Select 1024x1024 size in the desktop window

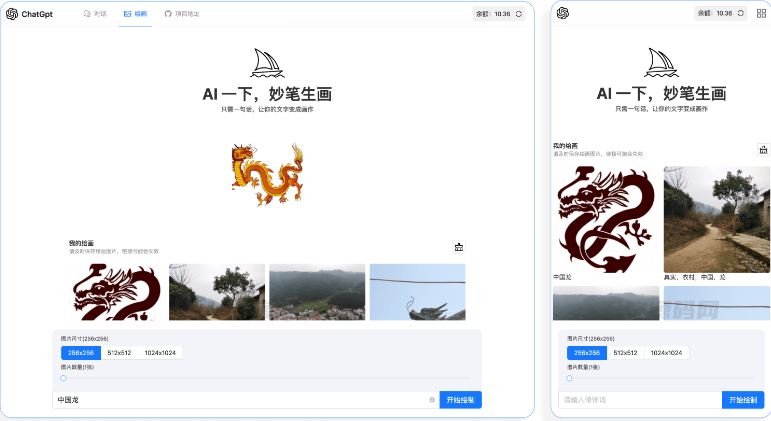click(x=160, y=353)
